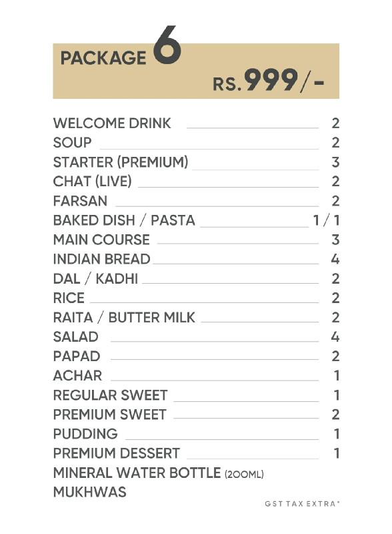The height and width of the screenshot is (534, 392).
Task: Select the INDIAN BREAD row
Action: pos(196,259)
